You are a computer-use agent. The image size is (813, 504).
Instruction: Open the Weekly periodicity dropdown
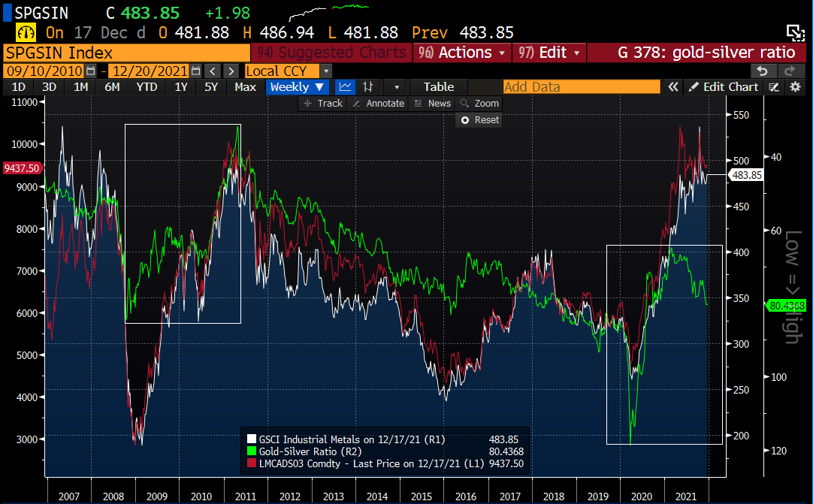298,87
